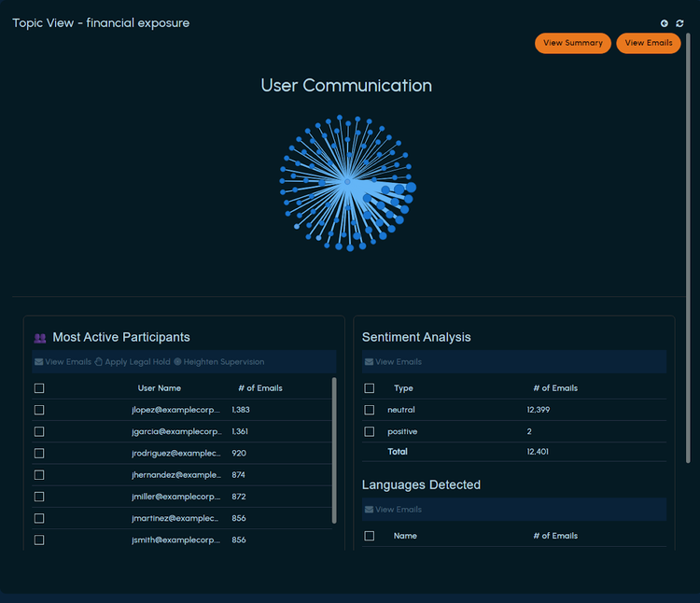This screenshot has width=700, height=603.
Task: Click the jsmith@examplecorp user name
Action: (175, 540)
